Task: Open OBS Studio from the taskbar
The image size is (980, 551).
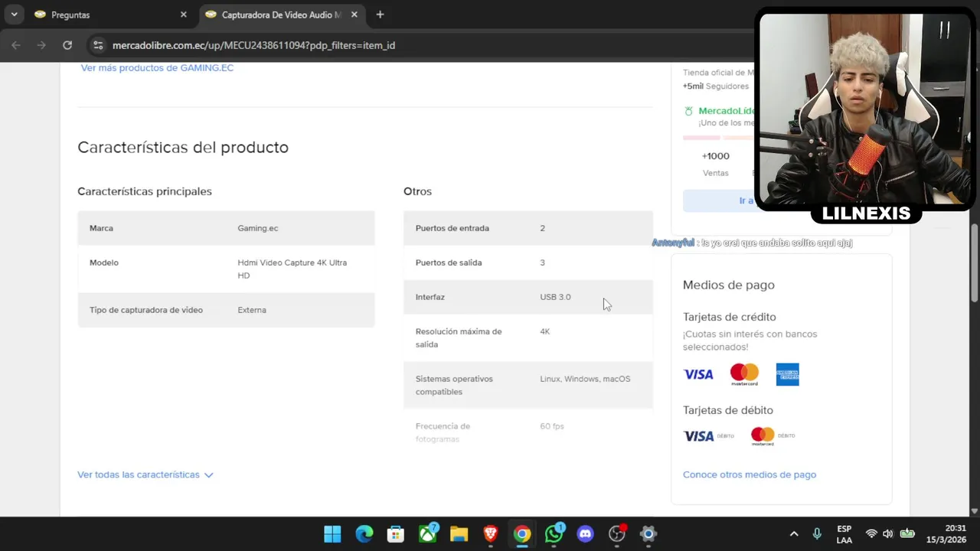Action: pos(617,534)
